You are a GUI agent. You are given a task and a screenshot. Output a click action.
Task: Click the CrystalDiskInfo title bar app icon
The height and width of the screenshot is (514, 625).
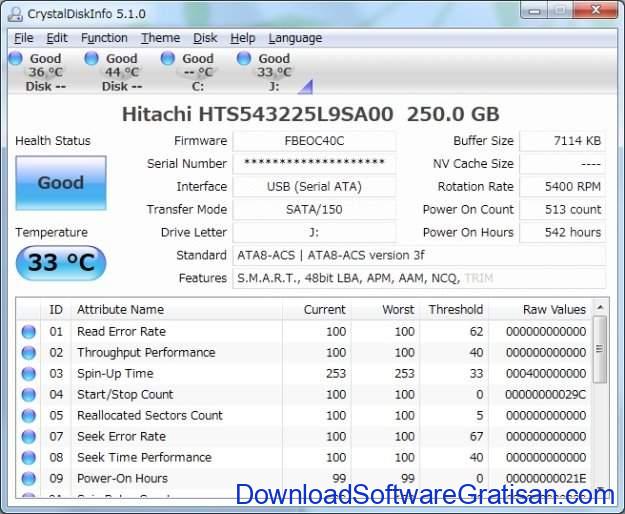click(16, 14)
